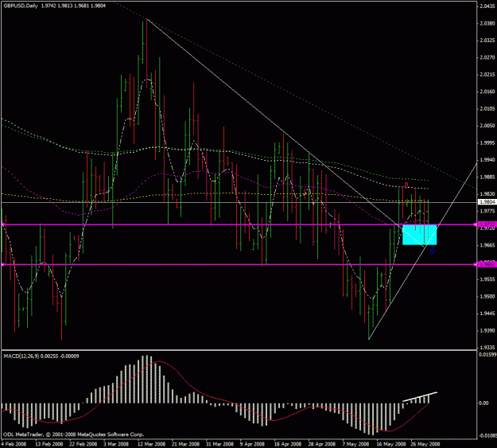Click the ODL MetaTrader copyright text
This screenshot has width=497, height=448.
coord(73,434)
